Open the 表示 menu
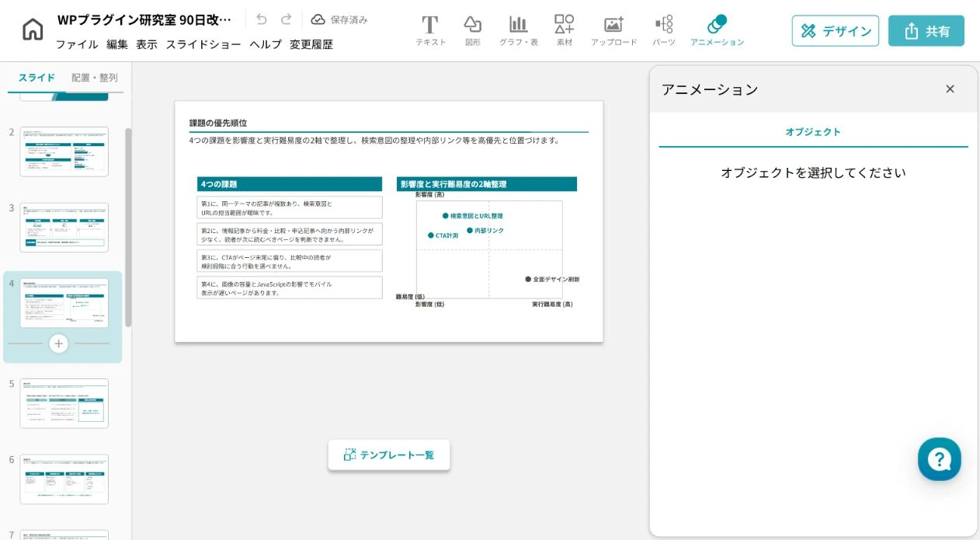Image resolution: width=980 pixels, height=540 pixels. pyautogui.click(x=147, y=44)
